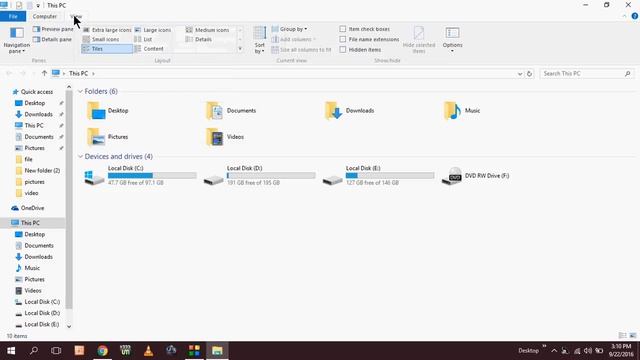Open the Sort by dropdown
The image size is (640, 360).
click(260, 40)
